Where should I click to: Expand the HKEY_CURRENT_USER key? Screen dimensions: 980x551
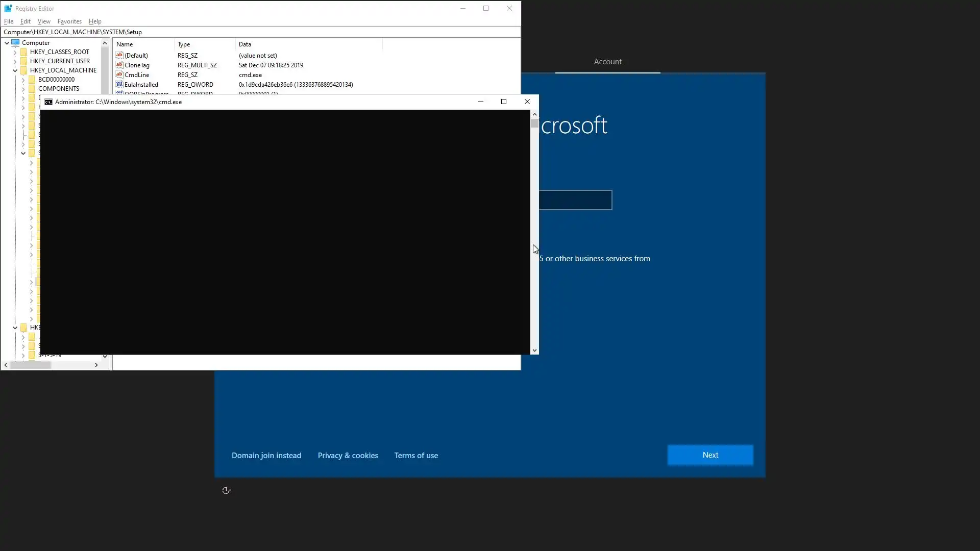(15, 61)
